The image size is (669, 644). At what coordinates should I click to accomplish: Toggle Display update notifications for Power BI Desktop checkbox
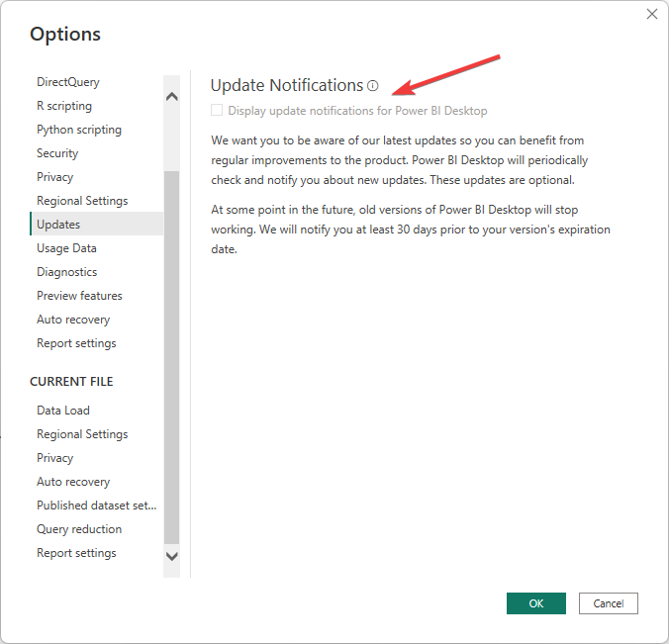pyautogui.click(x=217, y=111)
